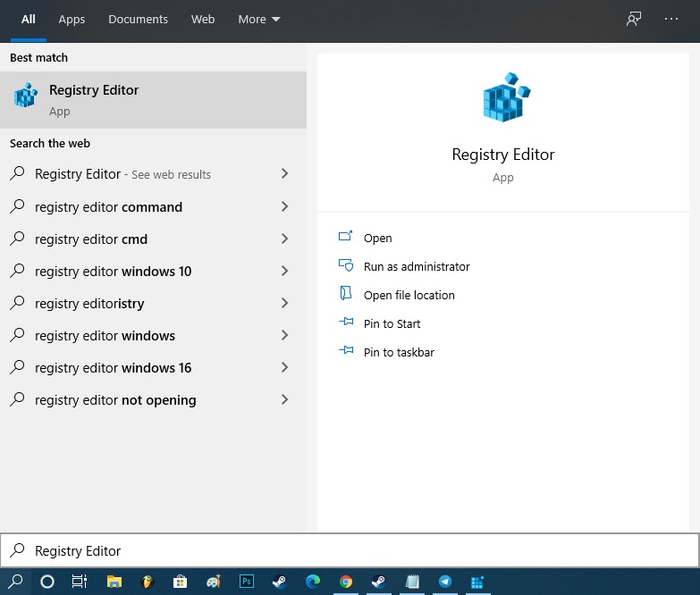Choose Open file location

pos(409,295)
